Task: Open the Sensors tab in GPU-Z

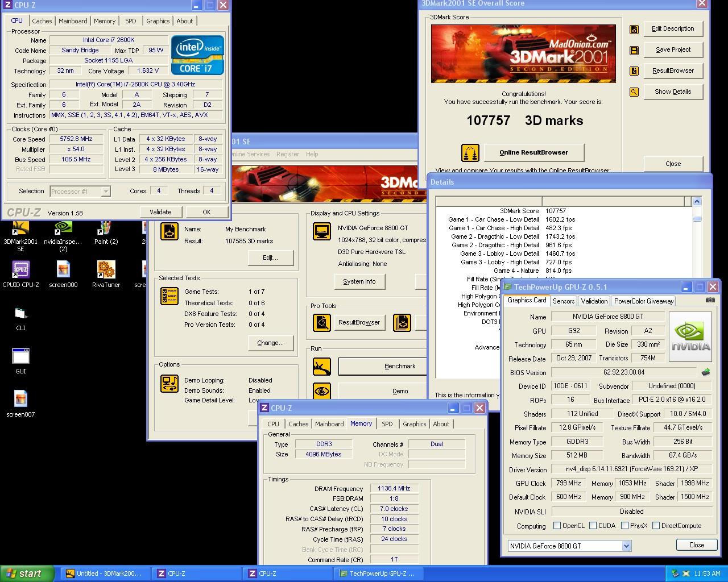Action: click(564, 301)
